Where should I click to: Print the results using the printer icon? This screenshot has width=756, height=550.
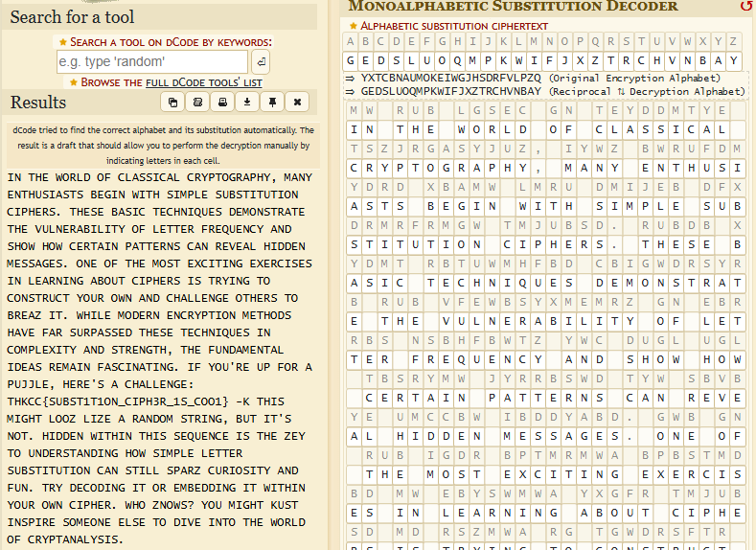click(222, 103)
